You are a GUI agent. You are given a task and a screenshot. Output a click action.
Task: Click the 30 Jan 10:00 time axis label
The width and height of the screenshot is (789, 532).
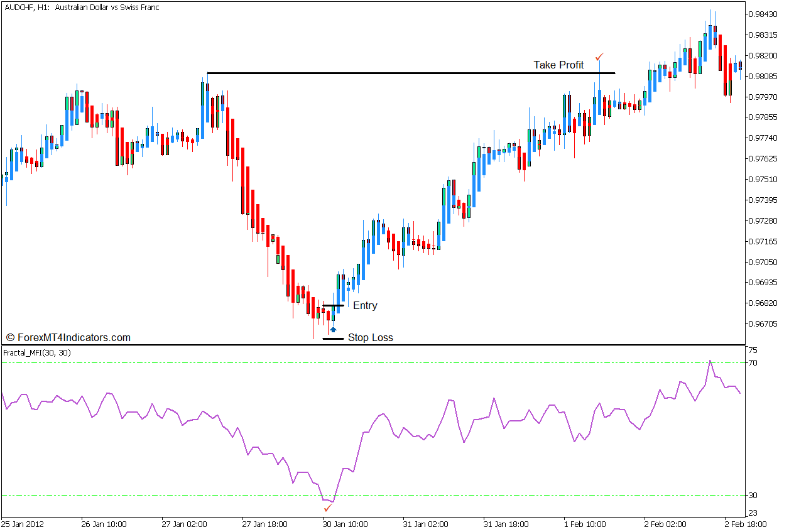(345, 524)
